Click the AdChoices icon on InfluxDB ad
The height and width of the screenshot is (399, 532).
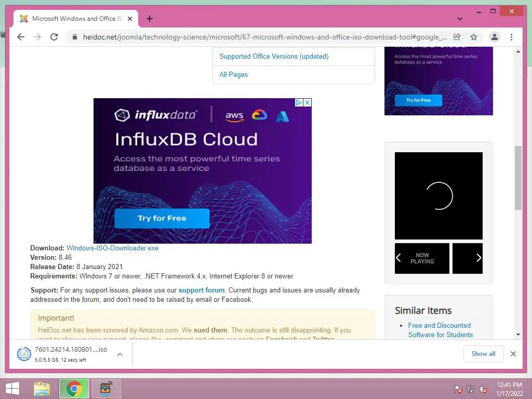pos(299,102)
